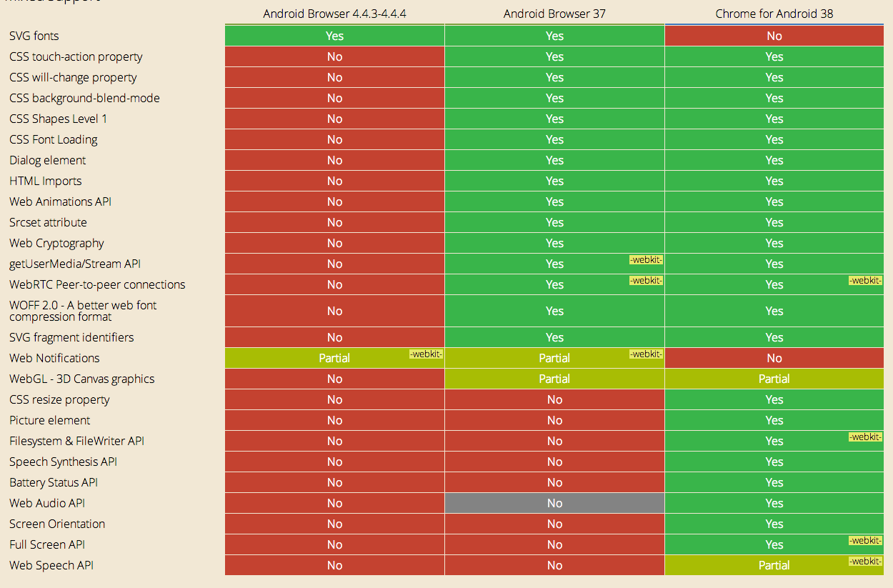The height and width of the screenshot is (588, 893).
Task: Click CSS resize property 'Yes' cell under Chrome for Android 38
Action: (x=774, y=399)
